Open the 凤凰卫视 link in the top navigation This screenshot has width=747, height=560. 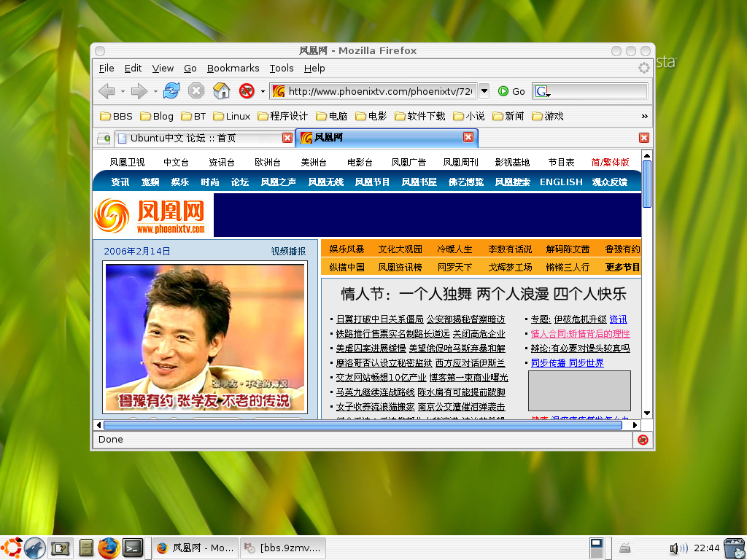click(127, 163)
